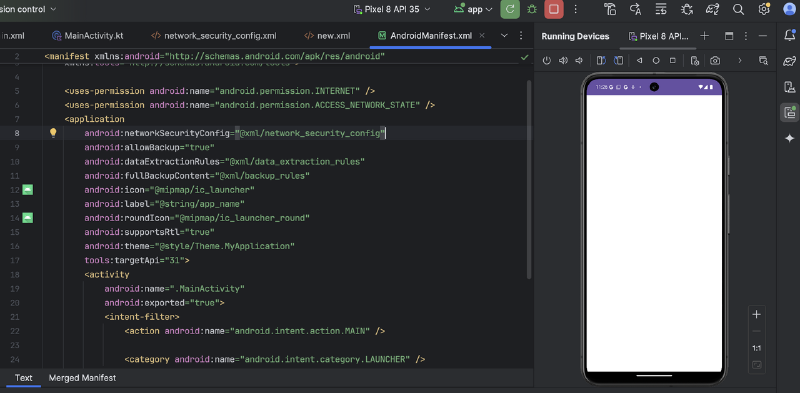The width and height of the screenshot is (800, 393).
Task: Set emulator zoom to 1:1
Action: coord(757,349)
